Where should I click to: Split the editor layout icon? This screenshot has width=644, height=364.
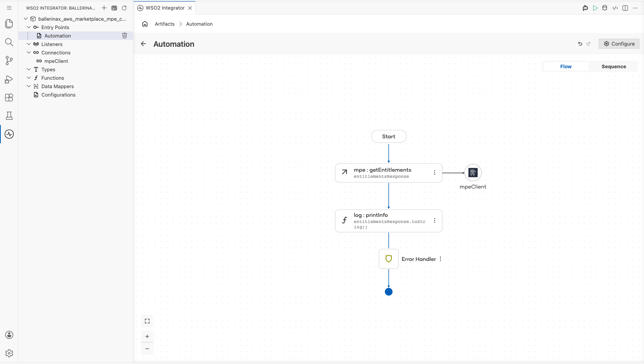coord(625,8)
